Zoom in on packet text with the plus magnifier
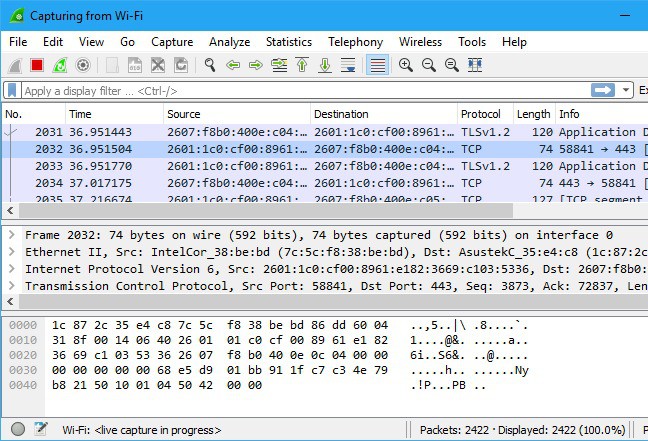Screen dimensions: 648x441 [x=406, y=65]
